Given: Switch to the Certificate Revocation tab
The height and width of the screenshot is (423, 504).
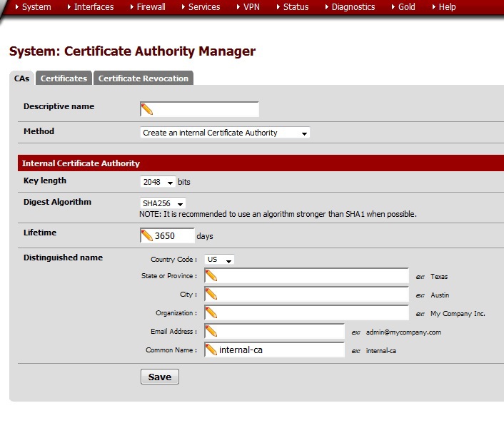Looking at the screenshot, I should [x=143, y=78].
